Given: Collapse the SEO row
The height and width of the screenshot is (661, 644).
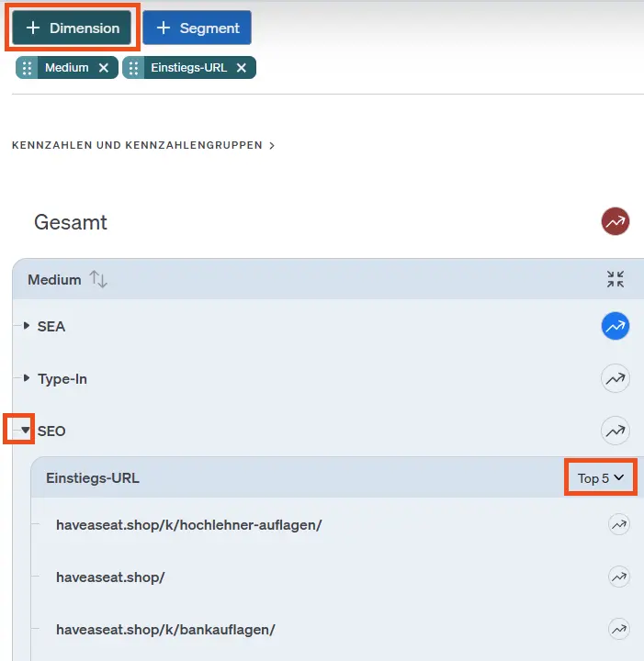Looking at the screenshot, I should pyautogui.click(x=26, y=430).
